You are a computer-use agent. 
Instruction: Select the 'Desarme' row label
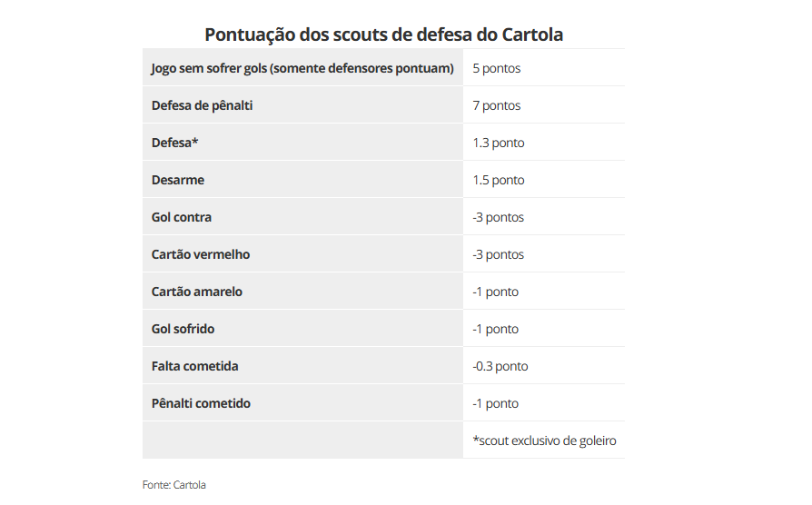[178, 180]
